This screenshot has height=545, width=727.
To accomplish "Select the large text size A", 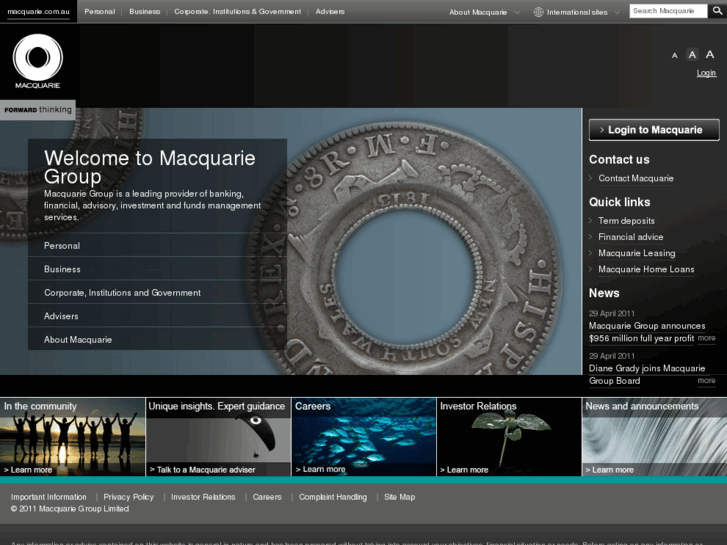I will tap(710, 54).
